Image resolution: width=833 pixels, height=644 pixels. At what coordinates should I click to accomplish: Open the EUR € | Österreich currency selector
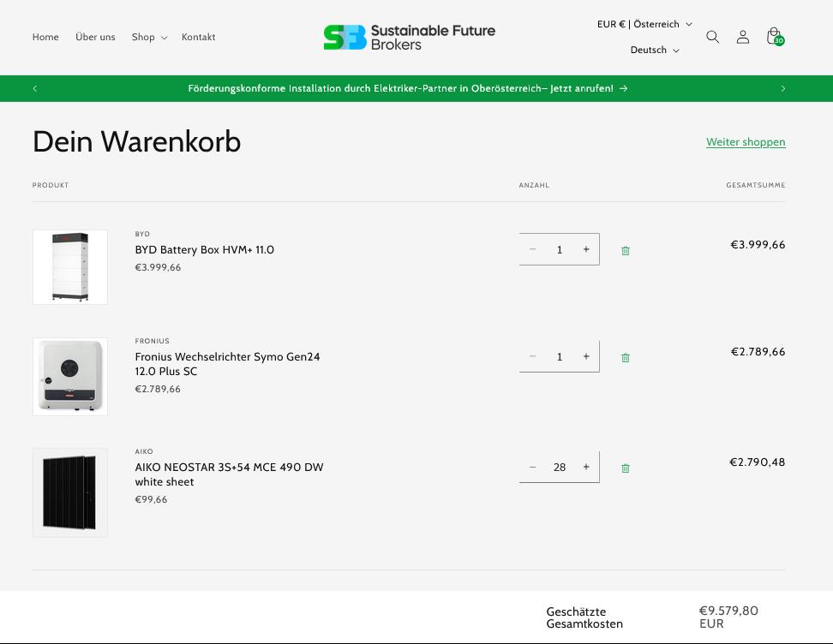[x=644, y=24]
